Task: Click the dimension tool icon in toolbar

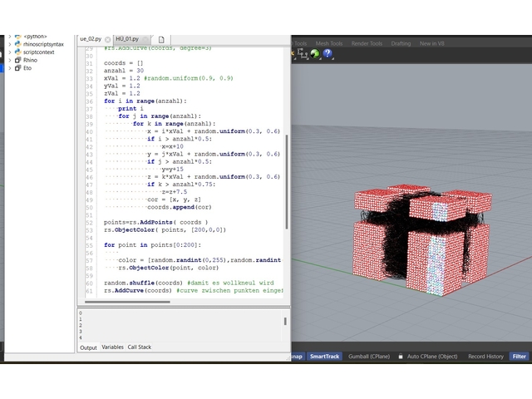Action: [x=303, y=54]
